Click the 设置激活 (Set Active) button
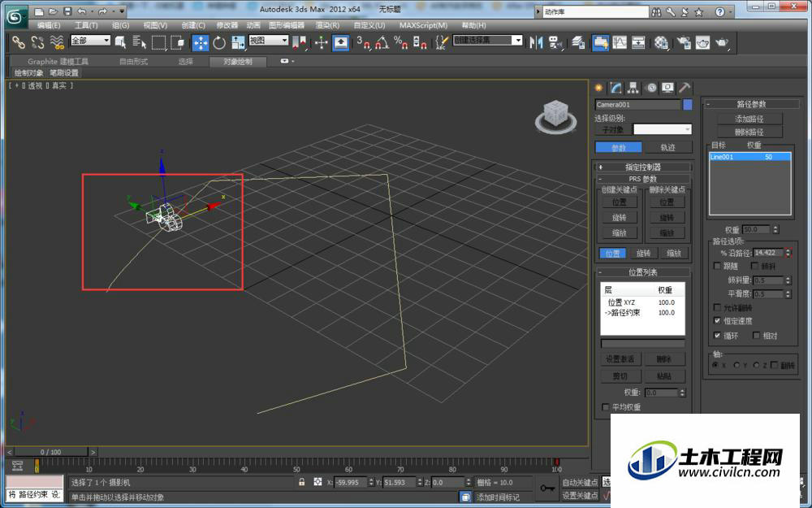812x508 pixels. tap(620, 358)
